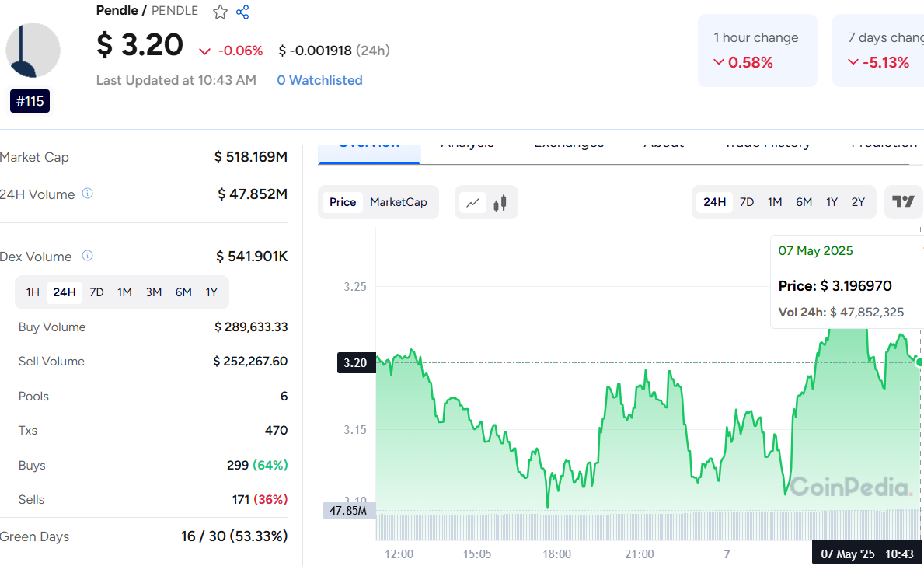This screenshot has height=566, width=924.
Task: Click the 3.20 price marker on chart axis
Action: pyautogui.click(x=356, y=362)
